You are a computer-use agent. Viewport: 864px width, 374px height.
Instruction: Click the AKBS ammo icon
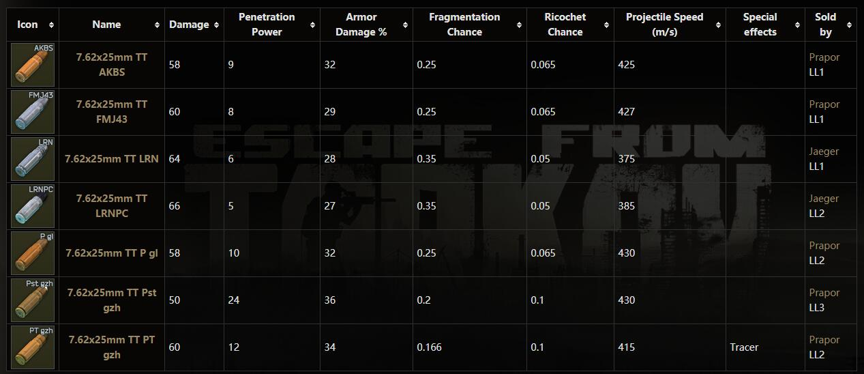tap(33, 65)
